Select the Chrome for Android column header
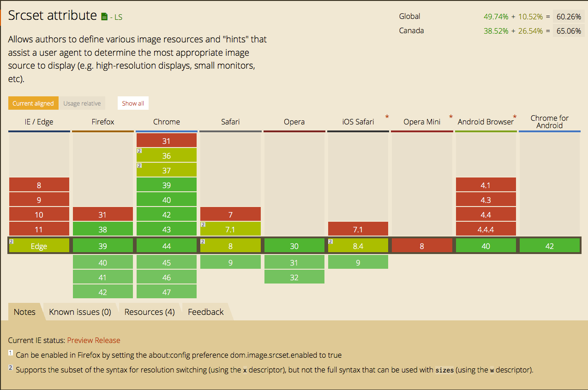Image resolution: width=588 pixels, height=390 pixels. click(550, 122)
